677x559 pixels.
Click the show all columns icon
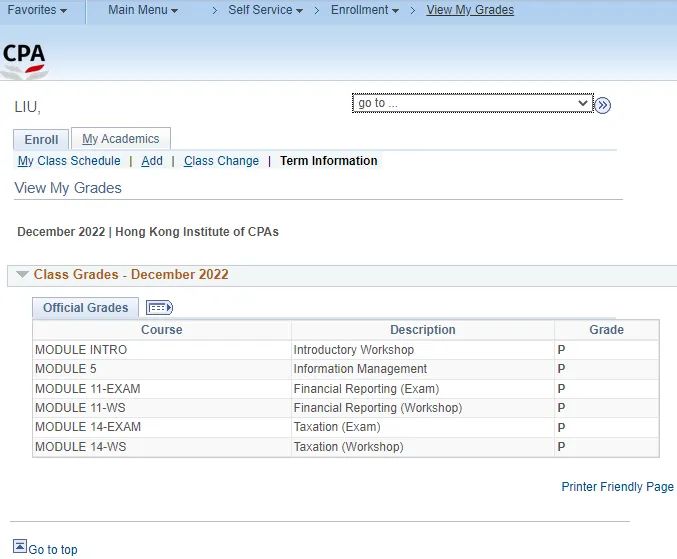pyautogui.click(x=159, y=307)
